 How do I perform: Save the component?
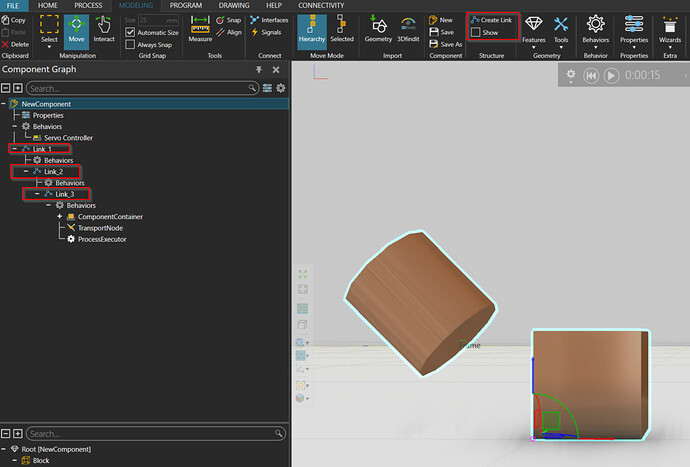(x=441, y=33)
